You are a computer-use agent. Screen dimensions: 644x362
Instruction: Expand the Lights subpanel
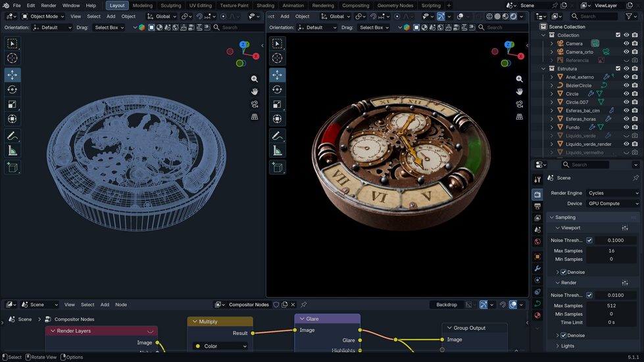(x=557, y=346)
